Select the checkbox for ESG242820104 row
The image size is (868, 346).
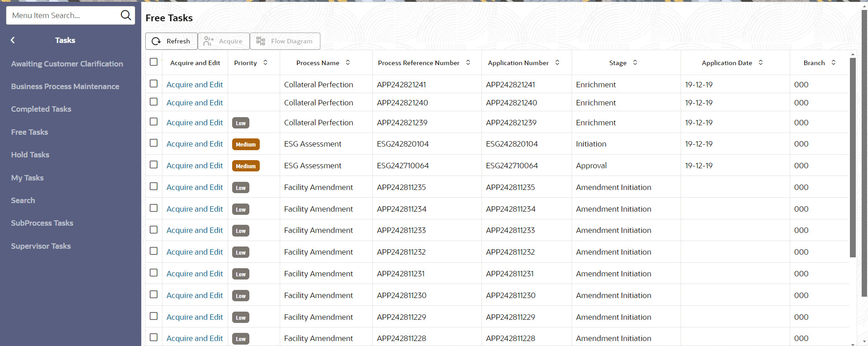[x=154, y=143]
